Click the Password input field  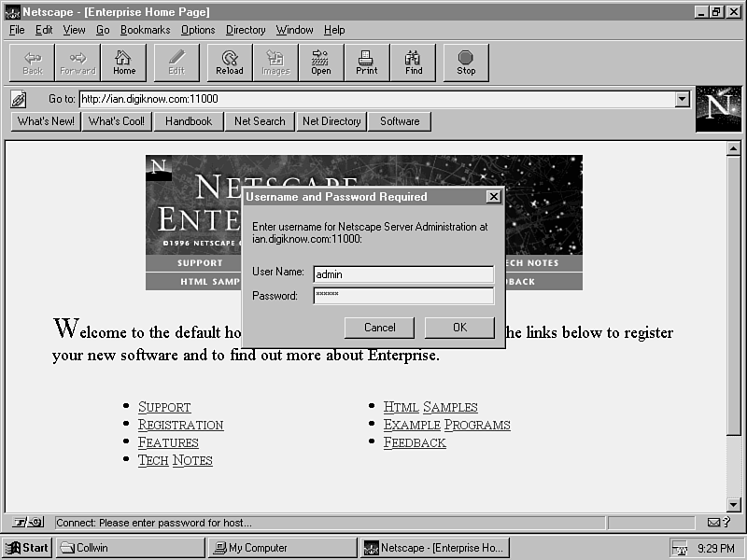coord(403,296)
